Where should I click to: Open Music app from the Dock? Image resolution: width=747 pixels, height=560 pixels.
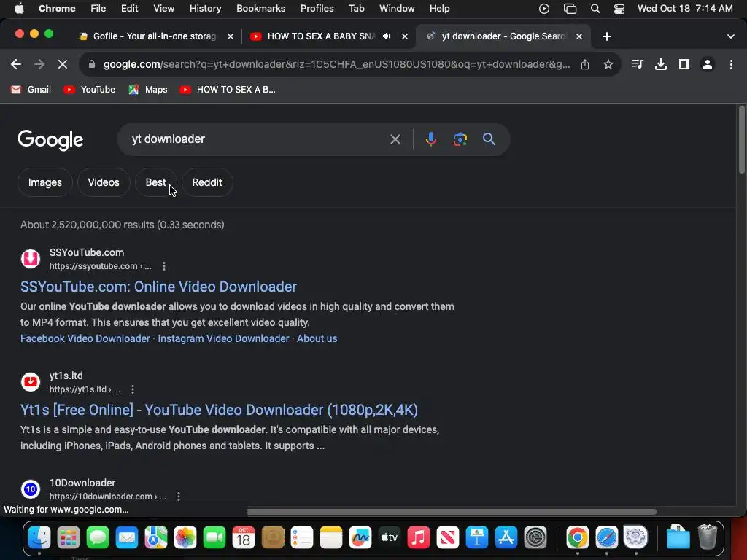pos(418,537)
